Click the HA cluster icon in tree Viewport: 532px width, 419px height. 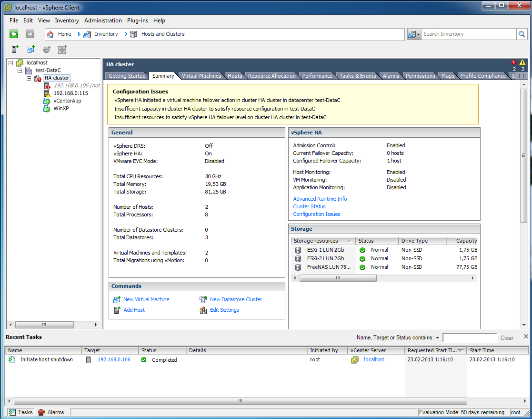[x=38, y=78]
